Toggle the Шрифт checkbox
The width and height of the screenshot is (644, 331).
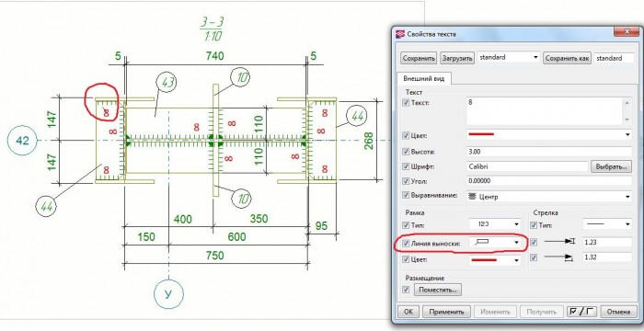click(x=406, y=166)
